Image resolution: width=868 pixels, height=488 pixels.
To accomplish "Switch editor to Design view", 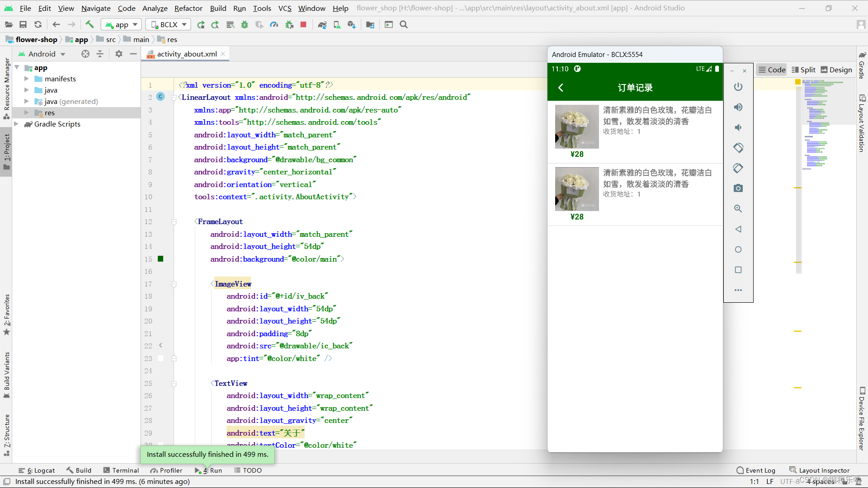I will [836, 70].
